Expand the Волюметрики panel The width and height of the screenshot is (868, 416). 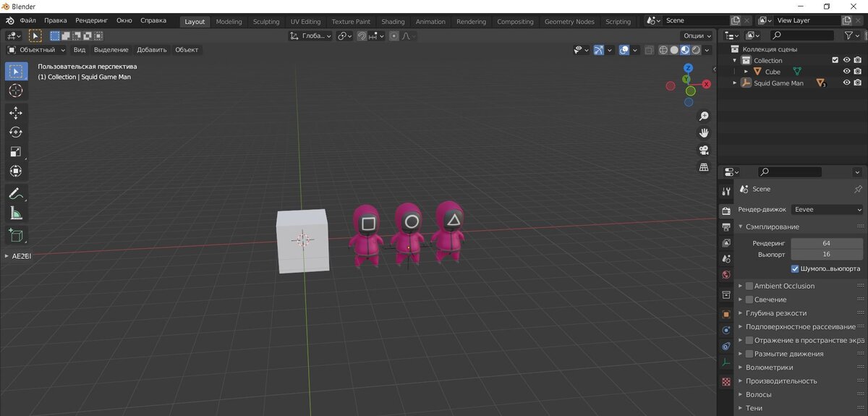[x=741, y=368]
